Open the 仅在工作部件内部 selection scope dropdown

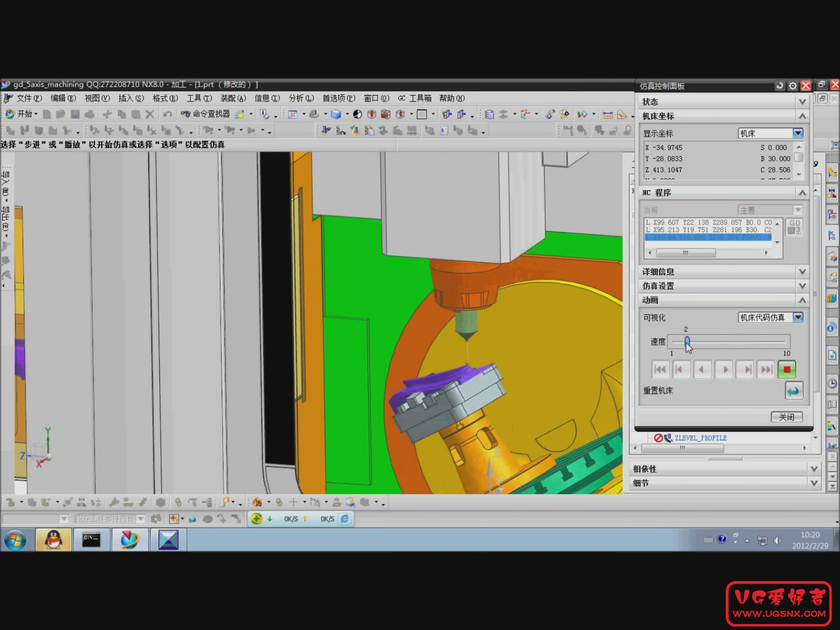pyautogui.click(x=110, y=519)
